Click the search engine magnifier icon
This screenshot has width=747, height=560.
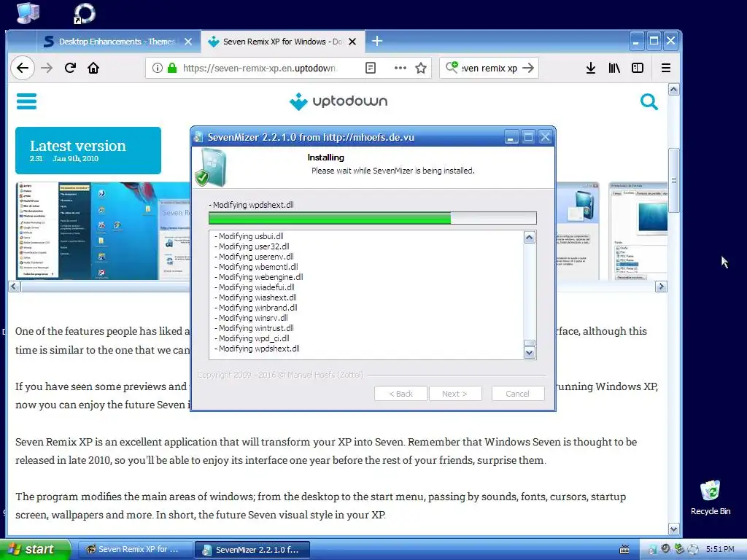(x=452, y=67)
